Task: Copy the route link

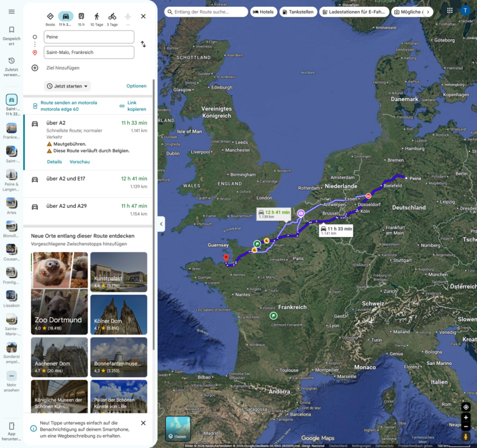Action: (133, 105)
